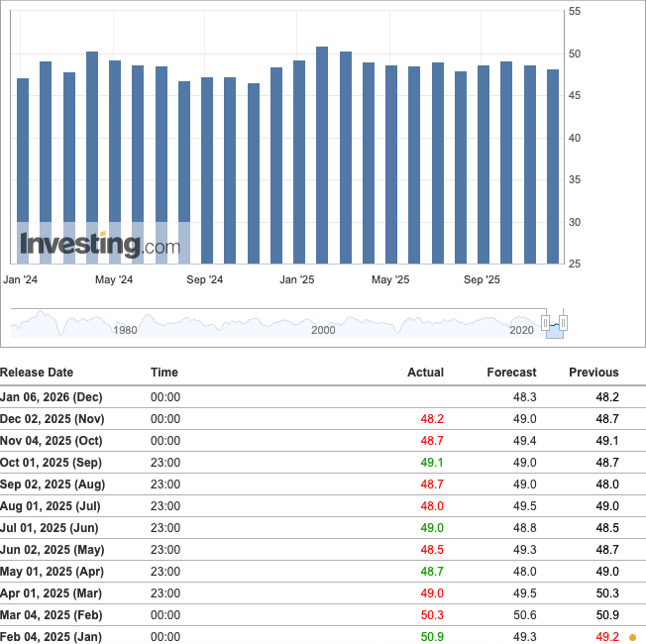
Task: Click the Time column header
Action: pos(163,373)
